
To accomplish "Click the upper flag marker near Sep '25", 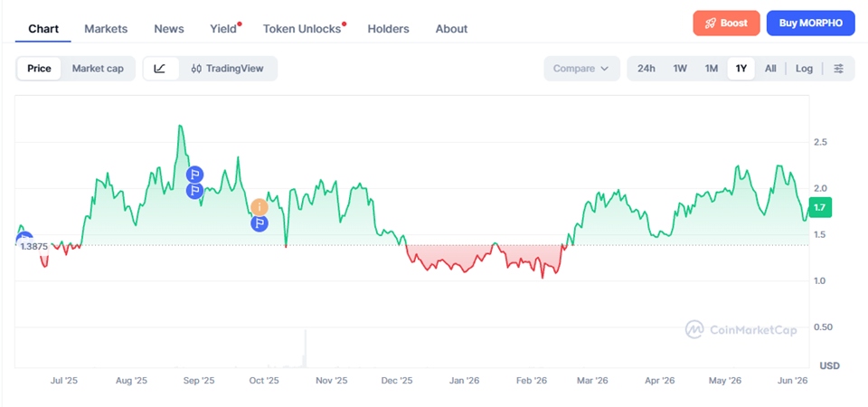I will coord(194,175).
